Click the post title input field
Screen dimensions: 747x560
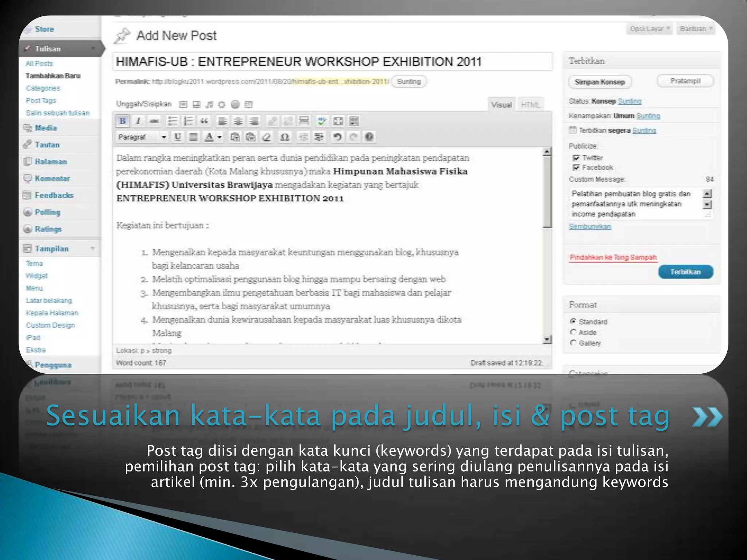(332, 62)
